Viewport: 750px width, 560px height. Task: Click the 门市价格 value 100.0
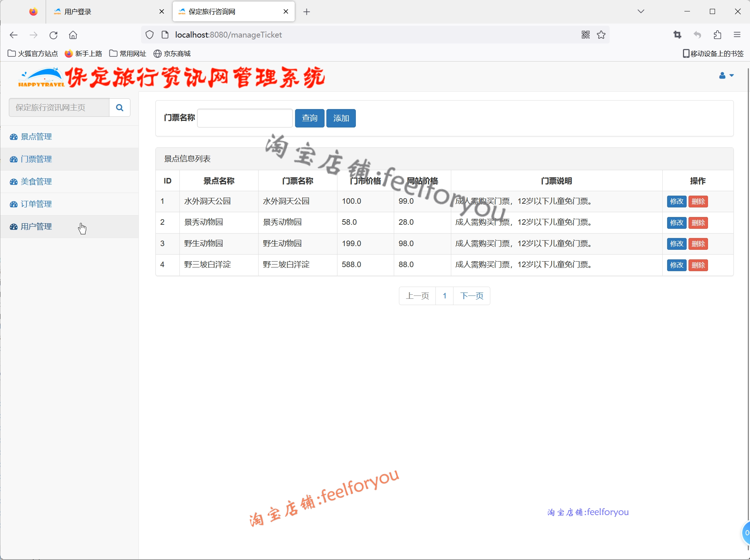(x=351, y=201)
